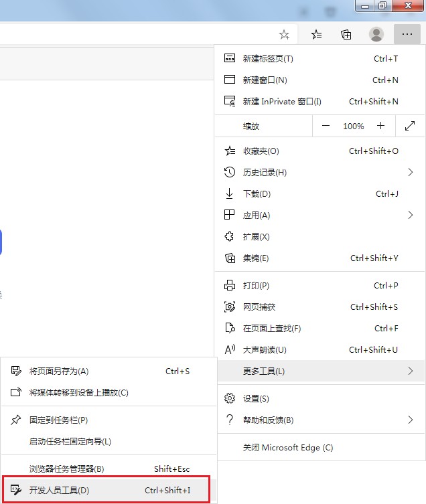
Task: Click 关闭 Microsoft Edge (C)
Action: tap(287, 448)
